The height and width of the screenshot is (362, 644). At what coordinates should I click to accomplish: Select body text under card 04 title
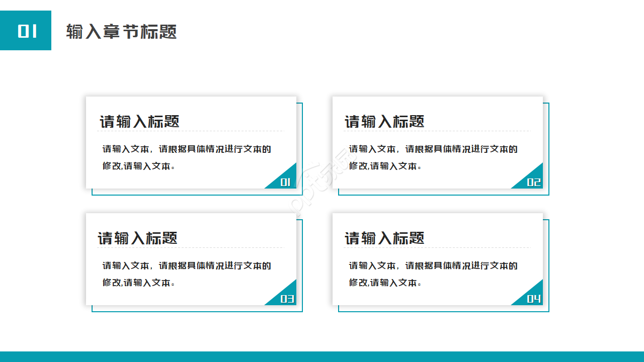click(x=433, y=273)
